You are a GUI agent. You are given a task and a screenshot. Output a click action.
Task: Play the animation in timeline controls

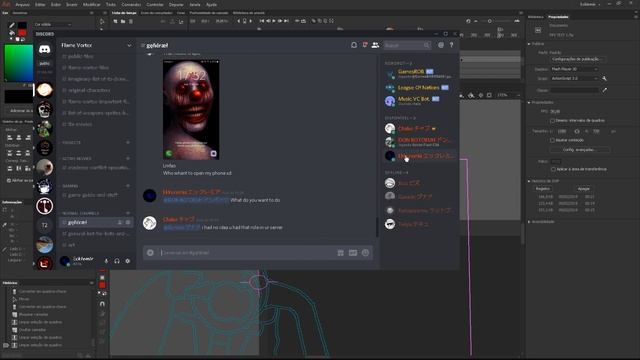[274, 21]
